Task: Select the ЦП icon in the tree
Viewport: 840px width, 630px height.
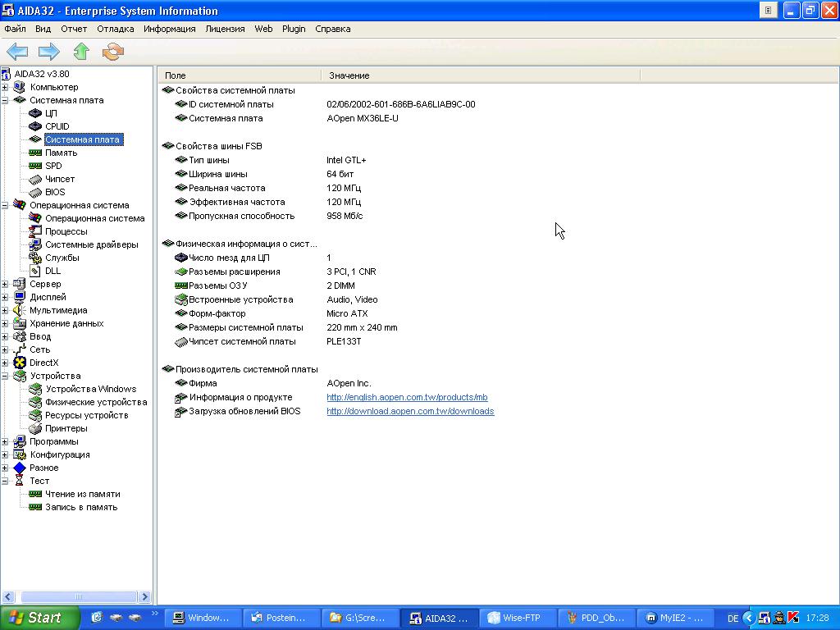Action: pyautogui.click(x=35, y=113)
